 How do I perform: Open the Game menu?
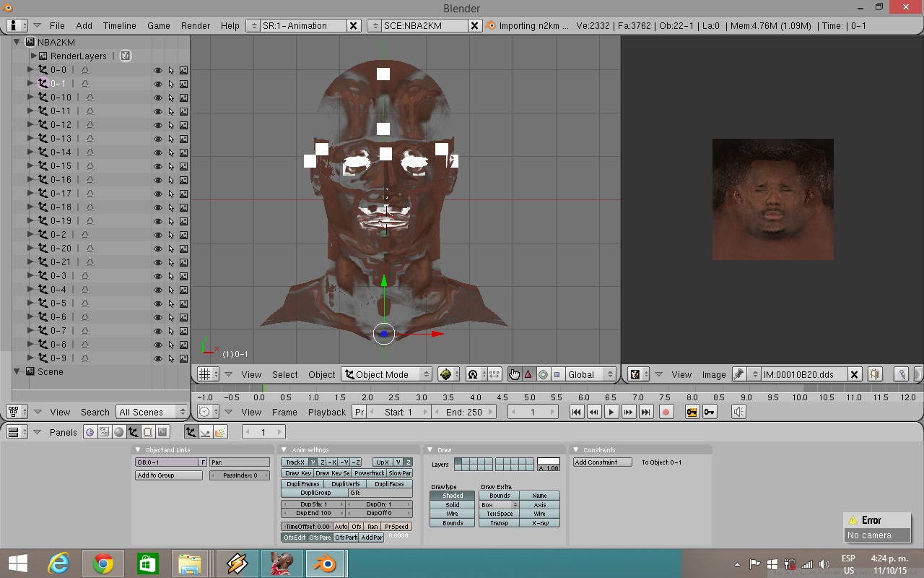(159, 25)
